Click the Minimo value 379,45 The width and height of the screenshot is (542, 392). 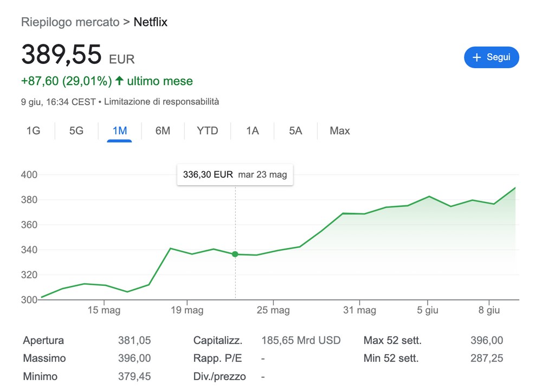point(134,376)
